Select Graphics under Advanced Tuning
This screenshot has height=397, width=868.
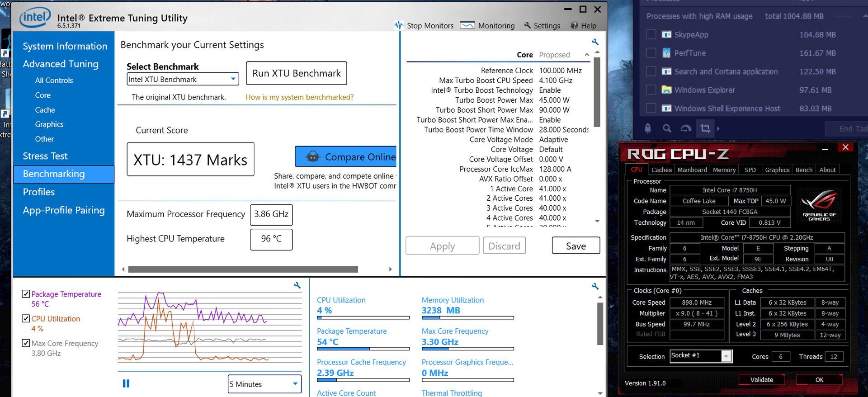pyautogui.click(x=49, y=124)
